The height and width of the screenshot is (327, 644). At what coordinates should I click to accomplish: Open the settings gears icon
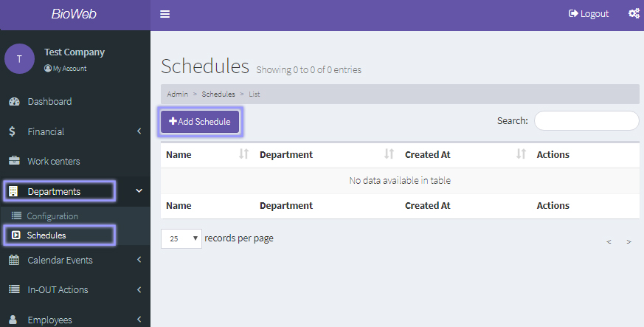tap(633, 13)
